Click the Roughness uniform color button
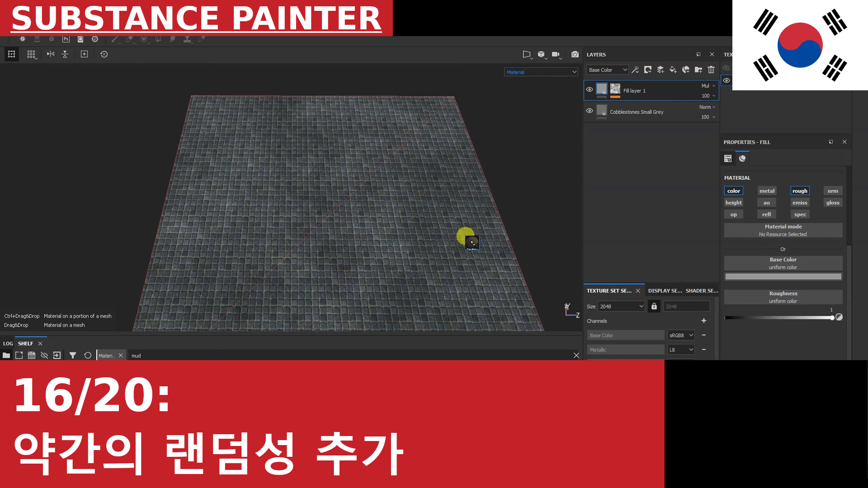868x488 pixels. pyautogui.click(x=783, y=297)
